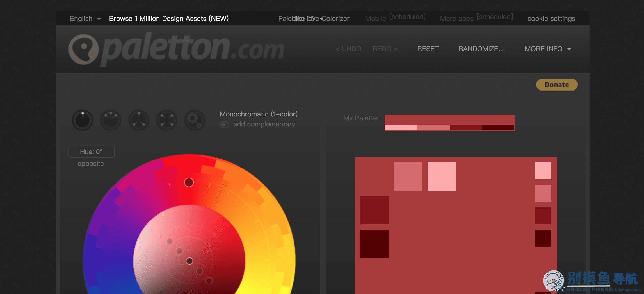The width and height of the screenshot is (644, 294).
Task: Click the small darkest maroon square in the preview's right column
Action: 543,238
